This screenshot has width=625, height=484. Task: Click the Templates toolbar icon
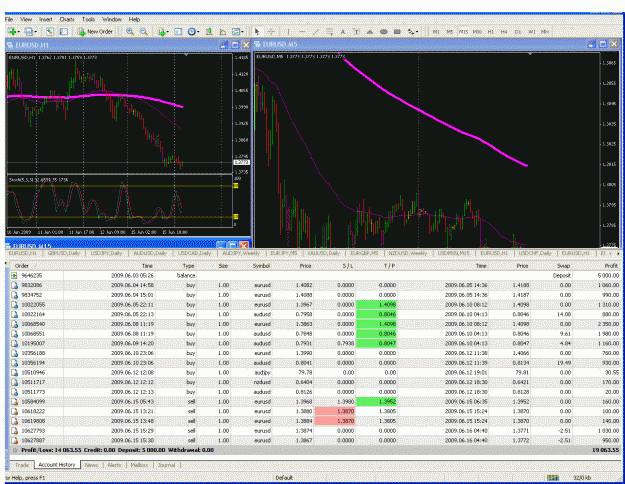click(236, 31)
